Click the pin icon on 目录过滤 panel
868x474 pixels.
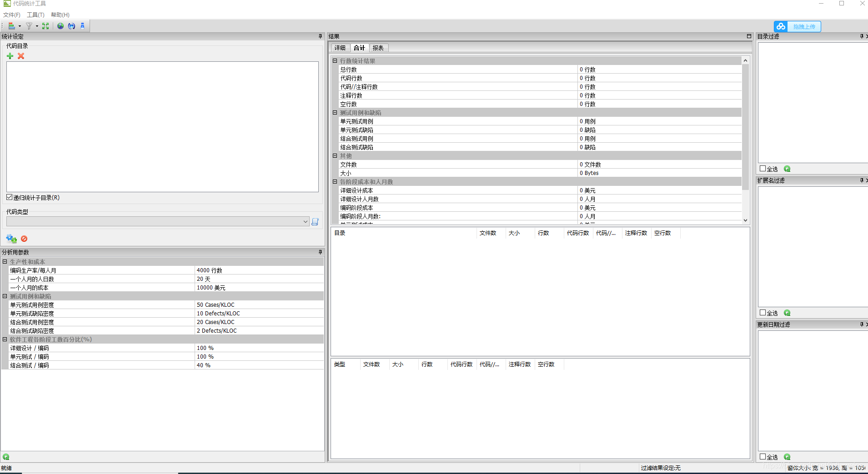[862, 36]
